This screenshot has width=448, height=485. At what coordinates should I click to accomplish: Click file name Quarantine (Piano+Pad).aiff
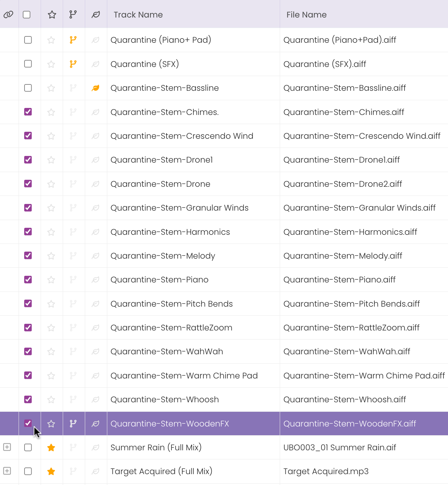click(x=340, y=40)
